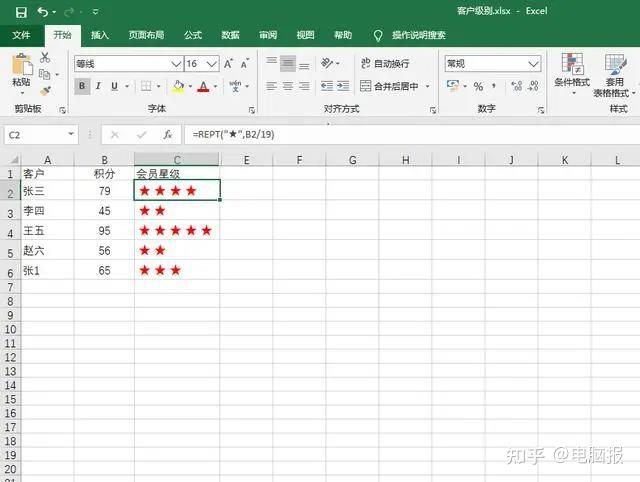The height and width of the screenshot is (482, 640).
Task: Apply comma style separator
Action: tap(494, 86)
